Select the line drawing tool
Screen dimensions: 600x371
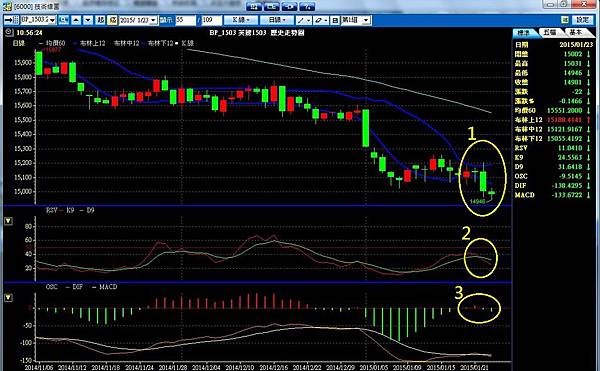click(304, 20)
